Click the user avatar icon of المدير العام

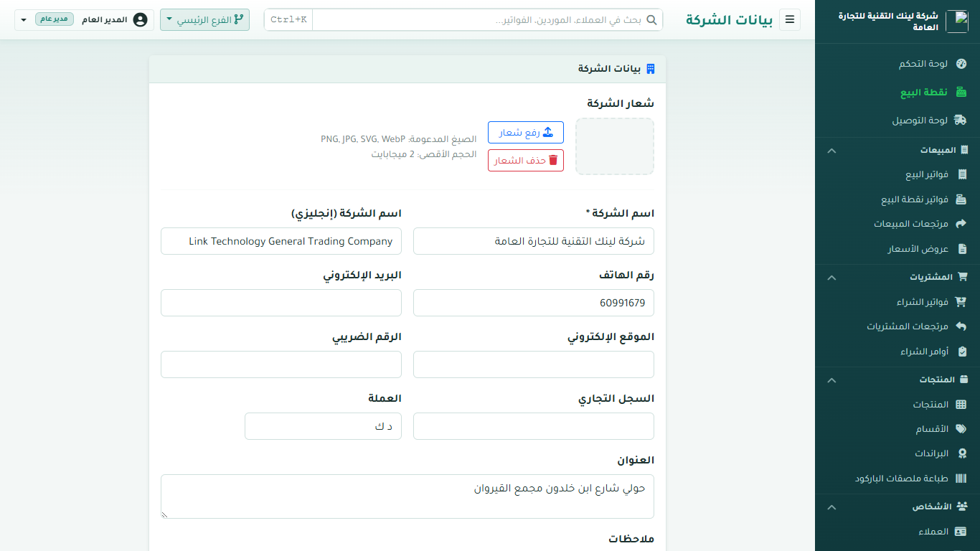tap(141, 19)
